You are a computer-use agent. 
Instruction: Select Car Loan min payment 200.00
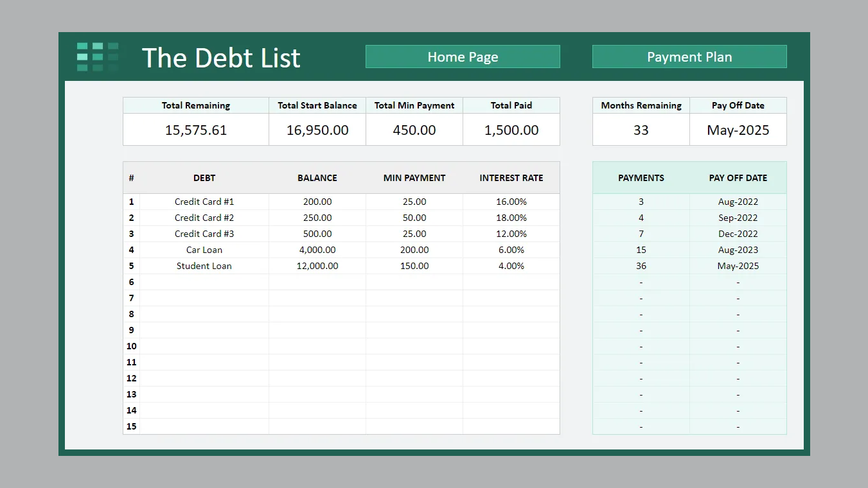pyautogui.click(x=414, y=250)
